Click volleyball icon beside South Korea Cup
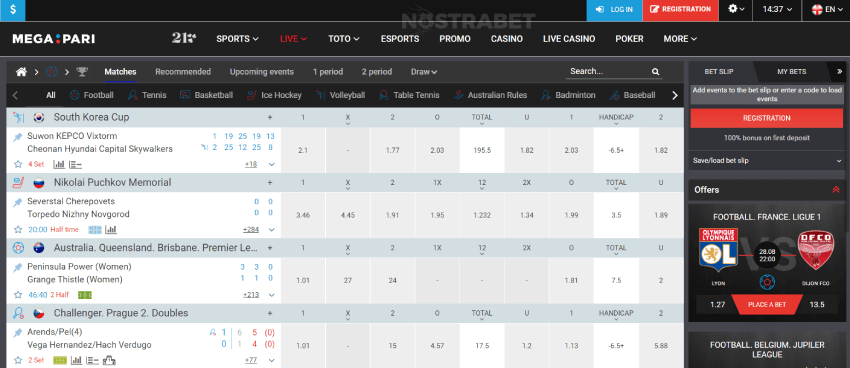This screenshot has height=368, width=850. coord(18,117)
